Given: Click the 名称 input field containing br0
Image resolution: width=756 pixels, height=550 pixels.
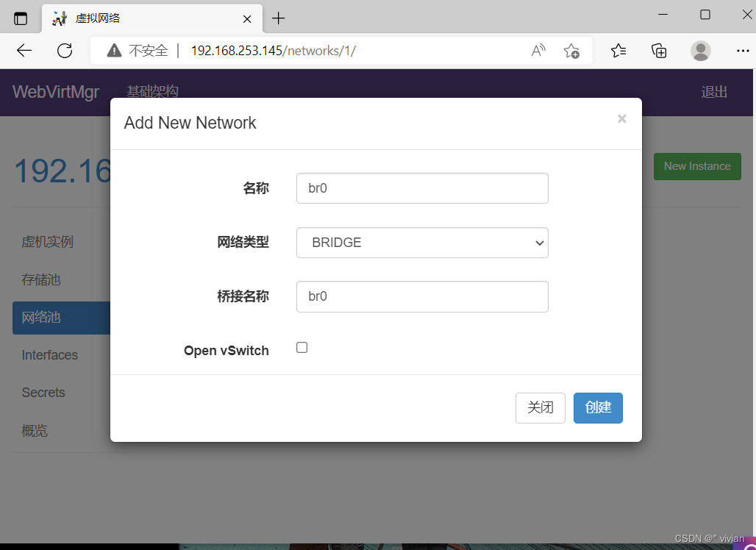Looking at the screenshot, I should coord(422,188).
